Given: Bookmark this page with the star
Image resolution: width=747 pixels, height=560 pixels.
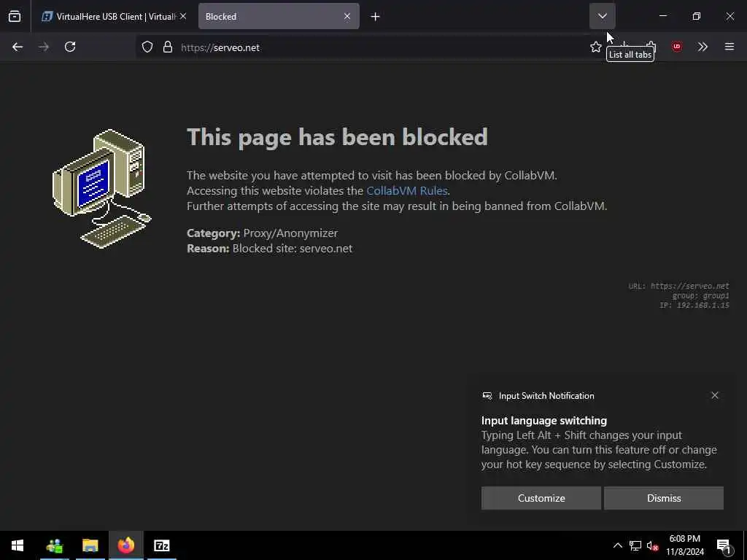Looking at the screenshot, I should (595, 47).
